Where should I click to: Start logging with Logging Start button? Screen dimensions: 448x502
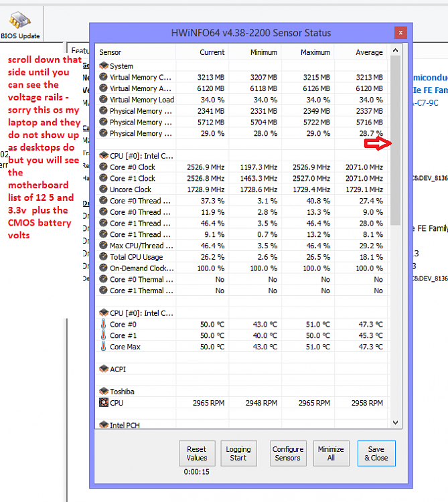[x=238, y=453]
